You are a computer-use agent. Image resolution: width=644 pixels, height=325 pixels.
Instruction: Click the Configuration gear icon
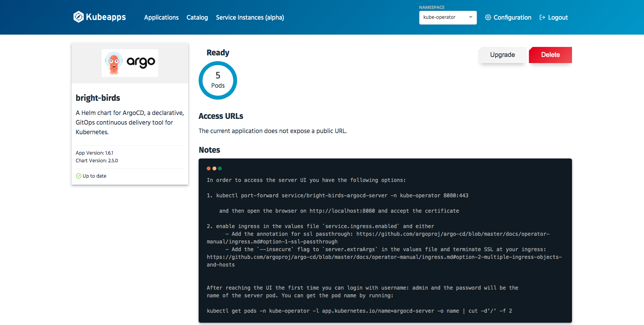point(488,17)
